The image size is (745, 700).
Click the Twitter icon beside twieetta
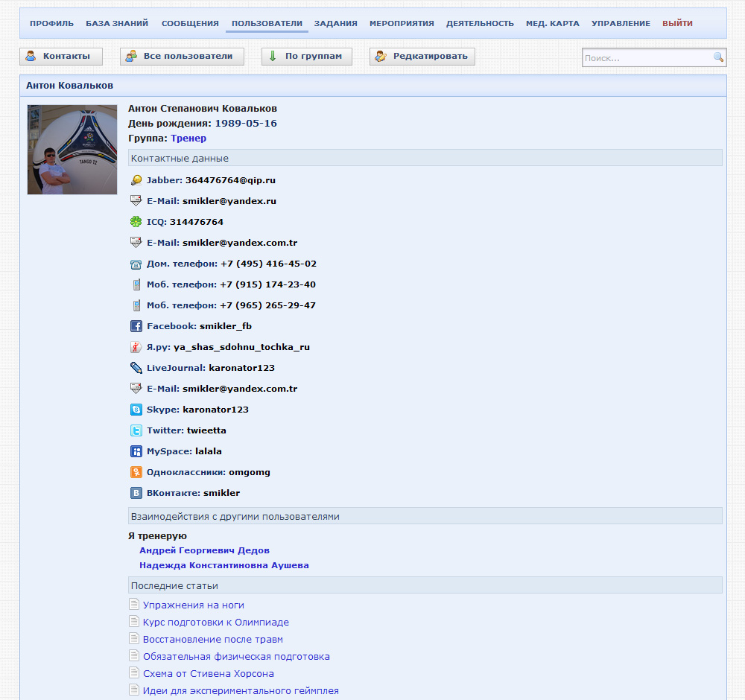136,430
